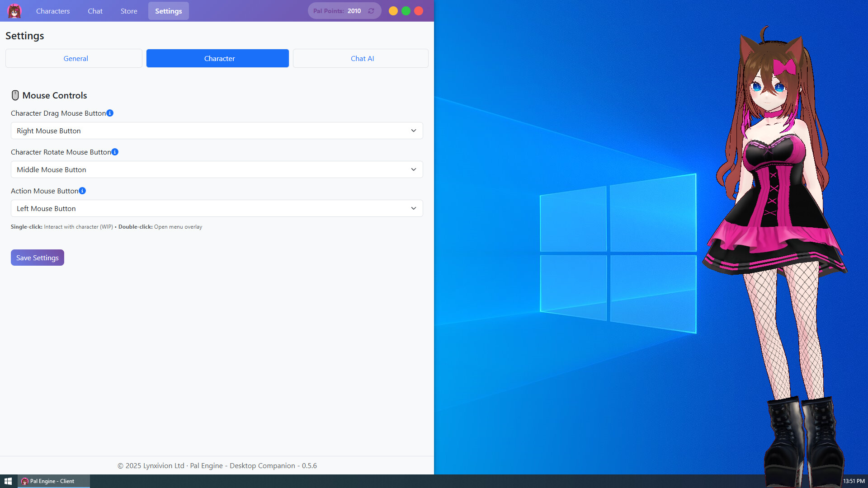Click the green maximize circle button
Viewport: 868px width, 488px height.
click(406, 11)
